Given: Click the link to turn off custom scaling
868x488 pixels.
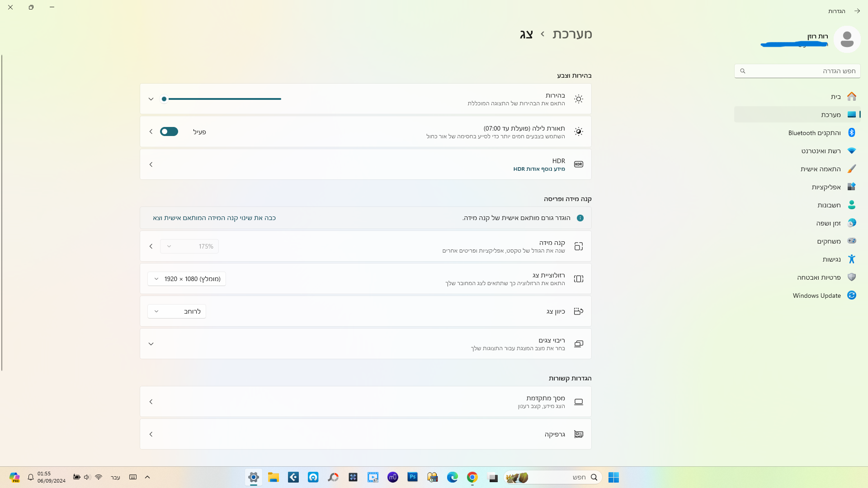Looking at the screenshot, I should [214, 218].
